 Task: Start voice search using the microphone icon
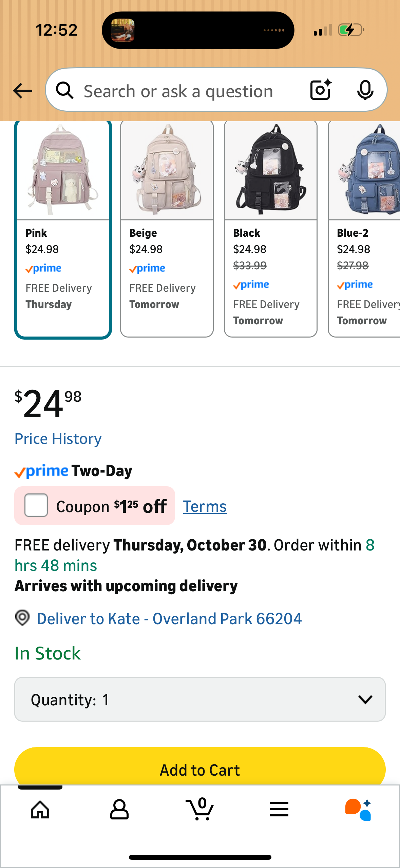coord(365,90)
